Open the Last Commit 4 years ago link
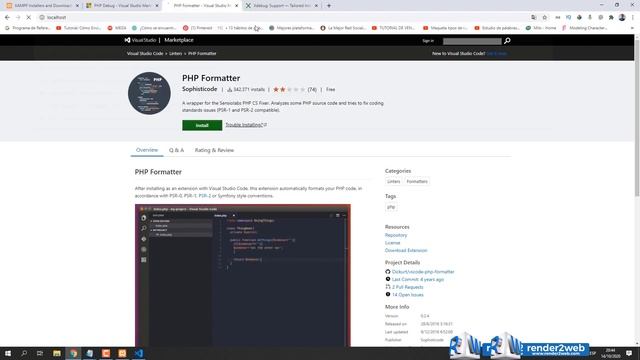The width and height of the screenshot is (640, 360). [418, 280]
